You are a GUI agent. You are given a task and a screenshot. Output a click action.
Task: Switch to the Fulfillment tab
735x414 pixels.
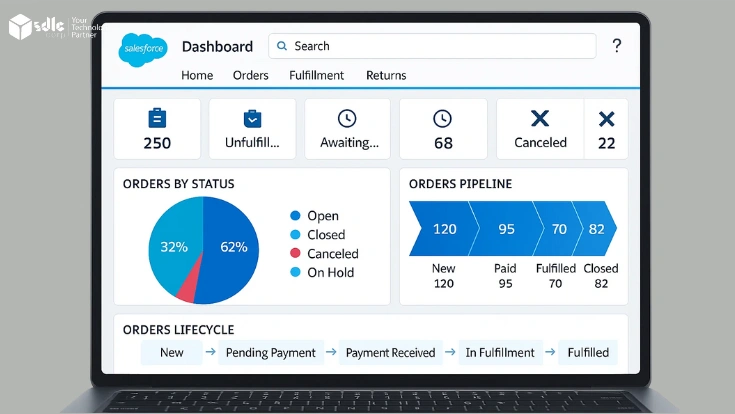click(x=316, y=75)
